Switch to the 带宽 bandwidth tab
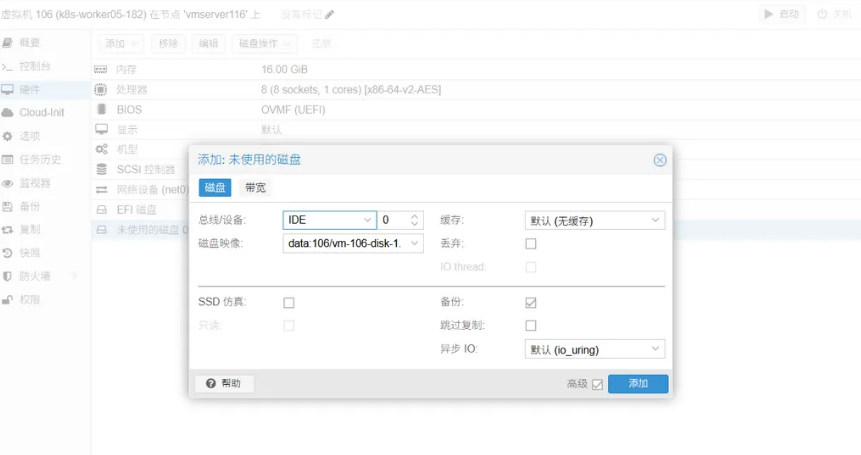 tap(255, 188)
